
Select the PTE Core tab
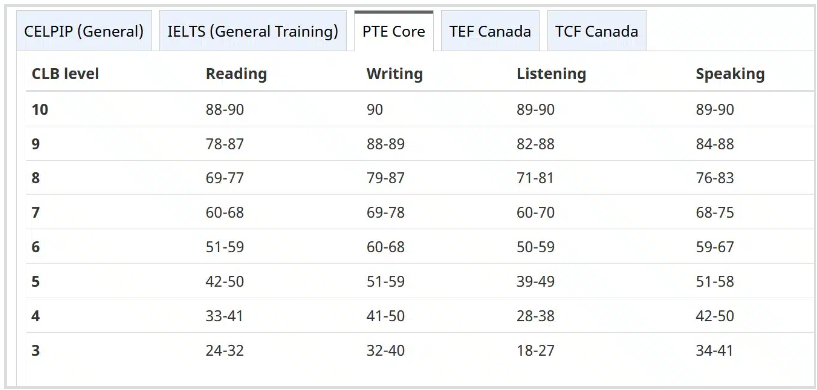[393, 31]
